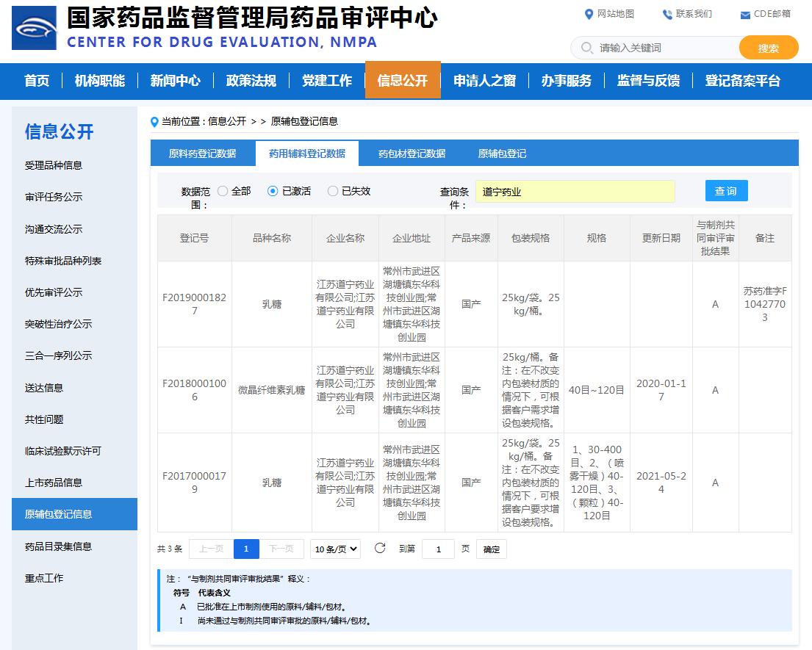Open the 监督与反馈 nav menu

648,81
